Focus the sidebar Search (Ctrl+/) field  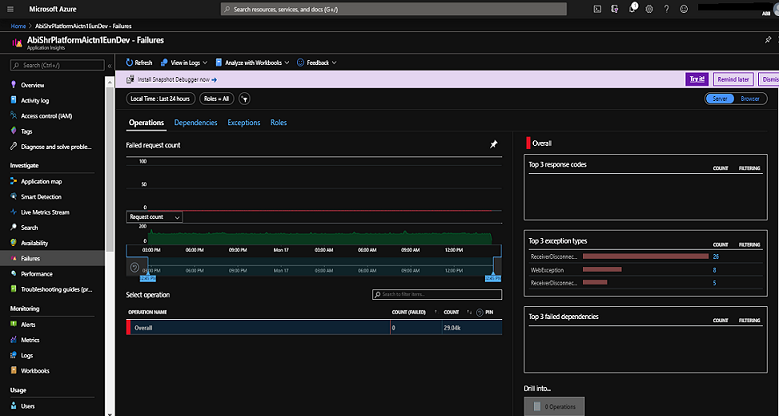[x=57, y=65]
